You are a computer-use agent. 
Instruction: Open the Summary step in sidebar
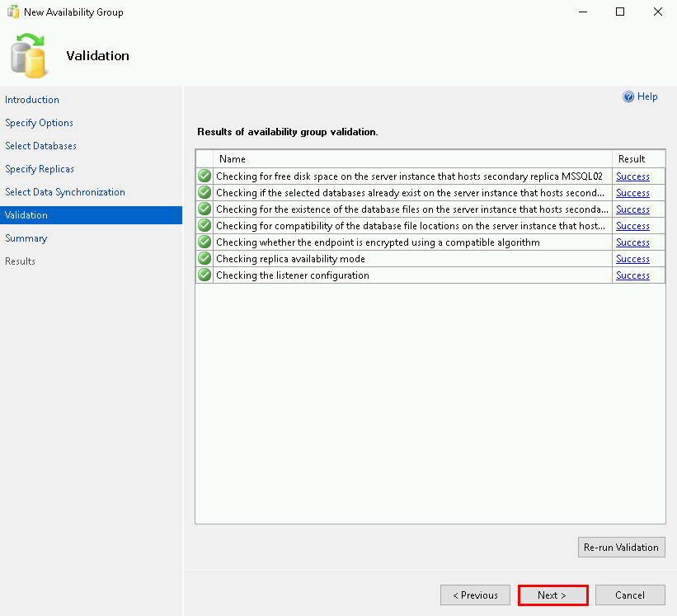[x=26, y=238]
